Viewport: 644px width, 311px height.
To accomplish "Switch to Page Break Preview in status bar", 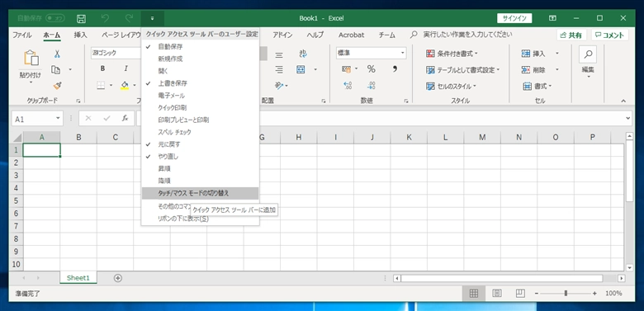I will [520, 294].
